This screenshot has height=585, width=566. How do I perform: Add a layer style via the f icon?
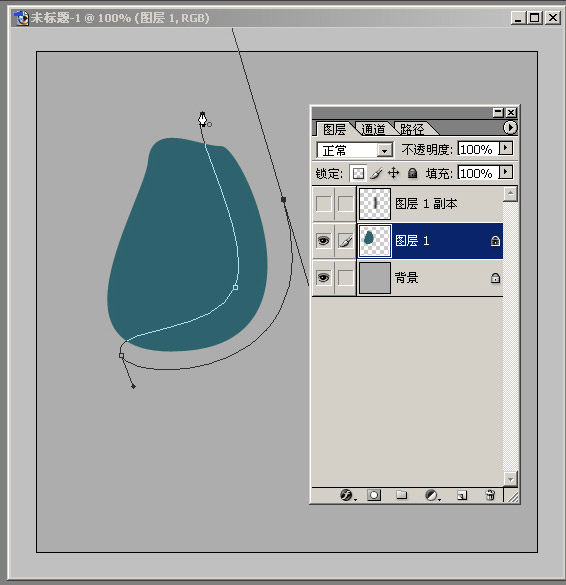(x=347, y=495)
